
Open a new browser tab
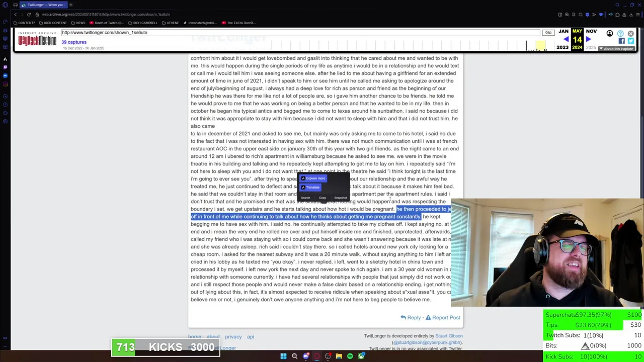coord(70,5)
